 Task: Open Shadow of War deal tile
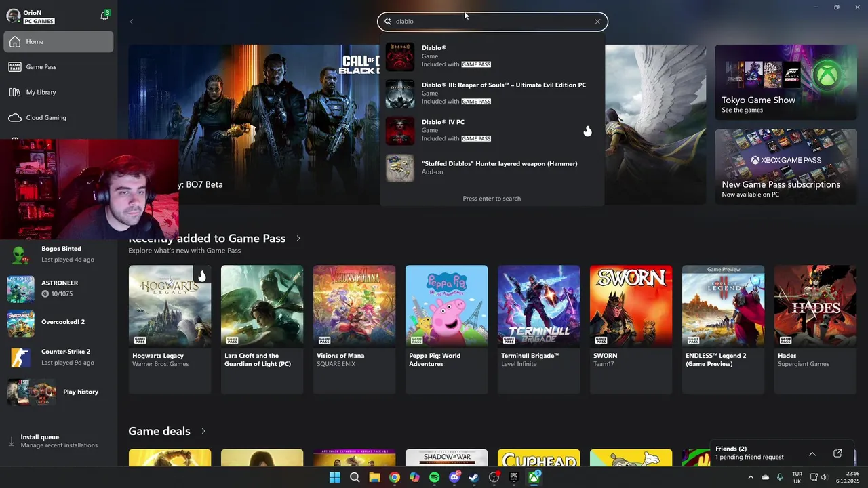click(446, 457)
